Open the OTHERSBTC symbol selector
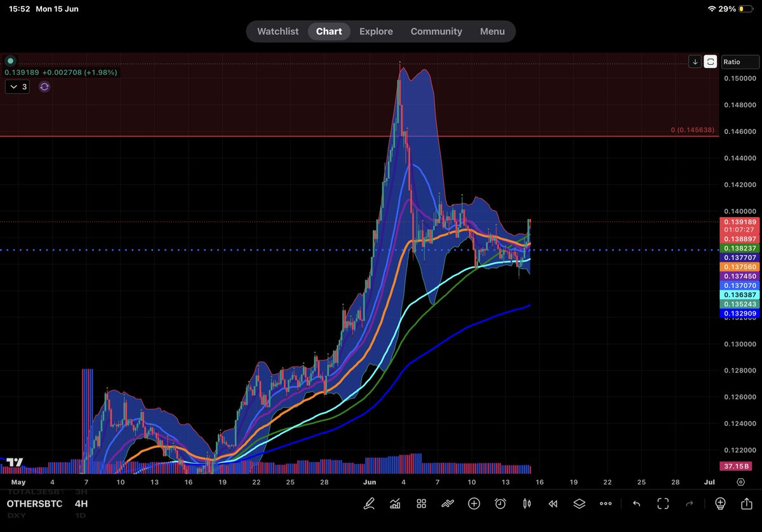 [x=34, y=503]
